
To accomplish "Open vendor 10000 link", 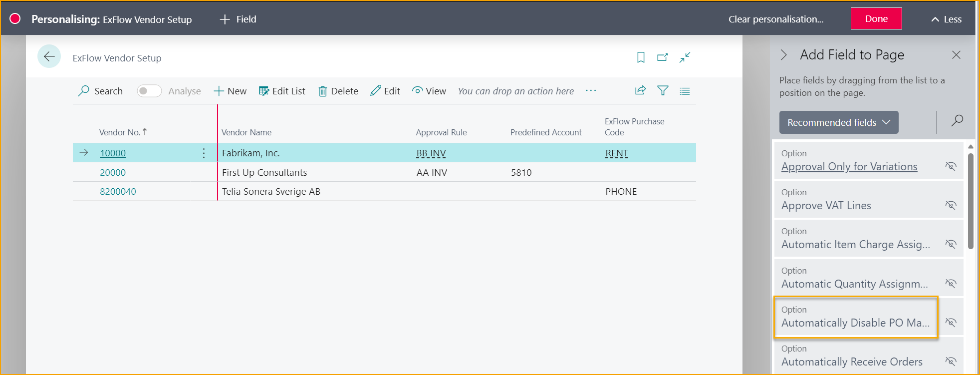I will pos(113,153).
